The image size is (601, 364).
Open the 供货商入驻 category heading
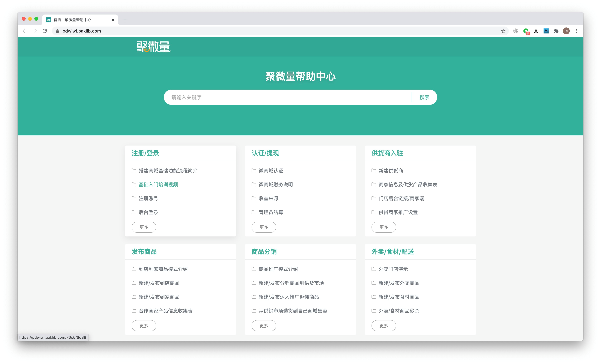tap(387, 153)
